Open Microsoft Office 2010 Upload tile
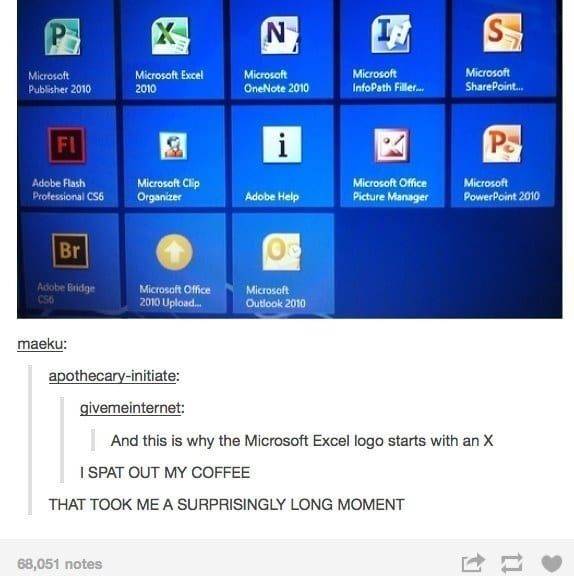574x576 pixels. [176, 263]
